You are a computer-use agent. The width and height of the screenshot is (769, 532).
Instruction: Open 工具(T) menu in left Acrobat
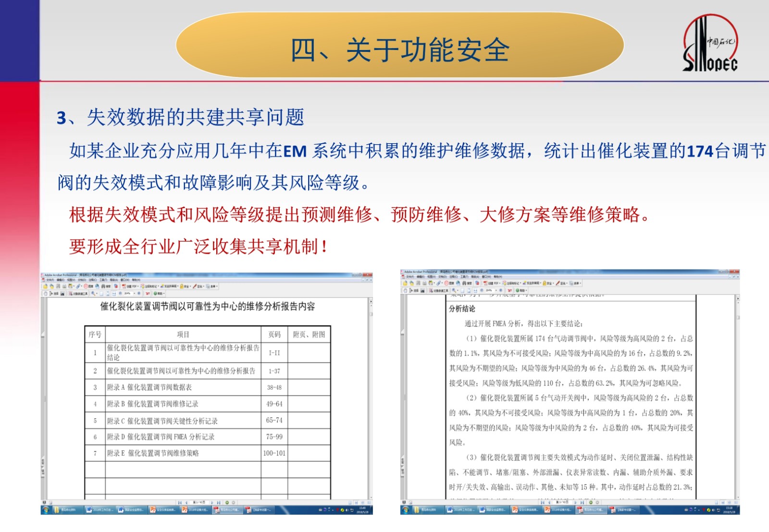click(x=103, y=280)
